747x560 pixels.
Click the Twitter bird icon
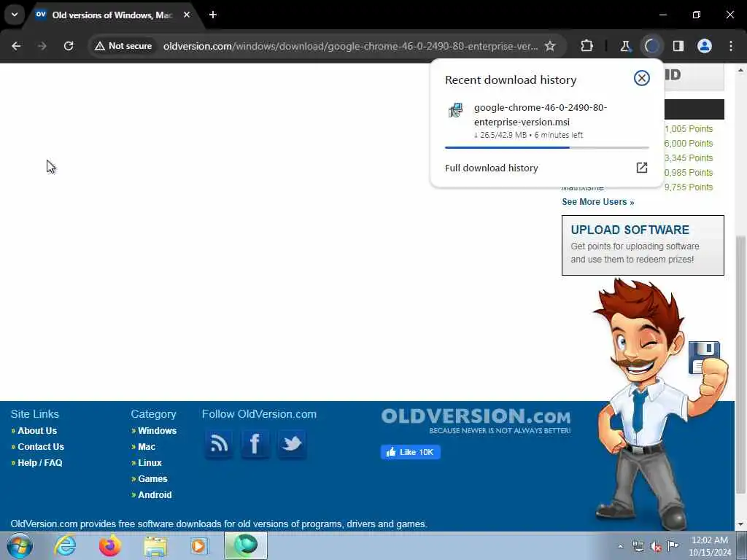pyautogui.click(x=292, y=444)
